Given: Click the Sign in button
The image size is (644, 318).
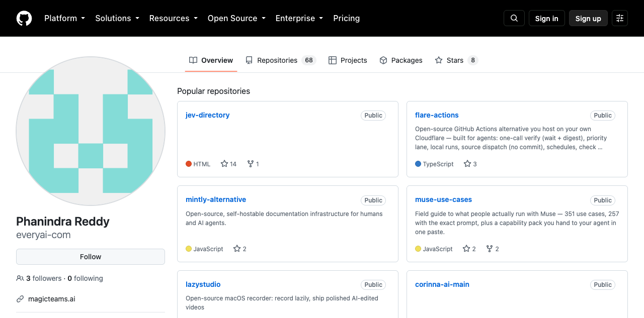Looking at the screenshot, I should click(547, 18).
